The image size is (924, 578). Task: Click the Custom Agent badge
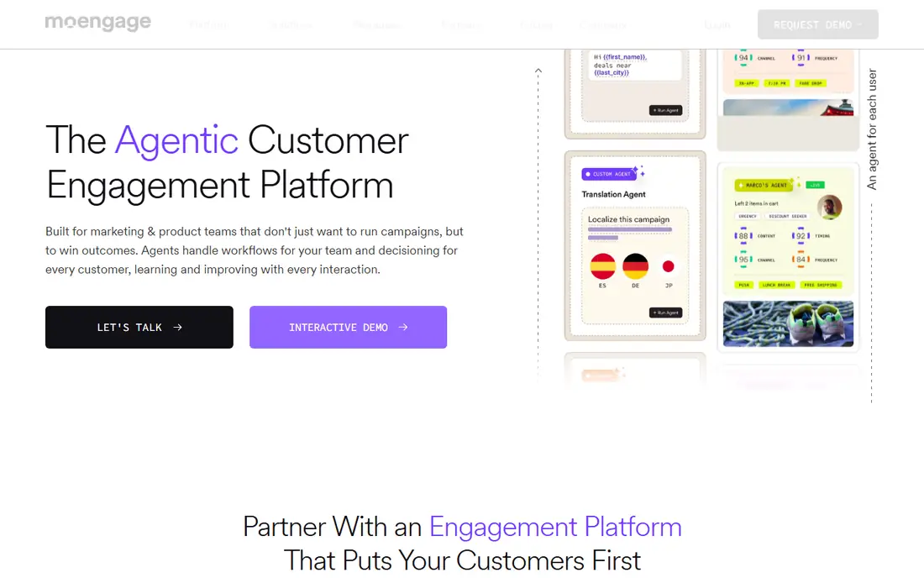609,174
